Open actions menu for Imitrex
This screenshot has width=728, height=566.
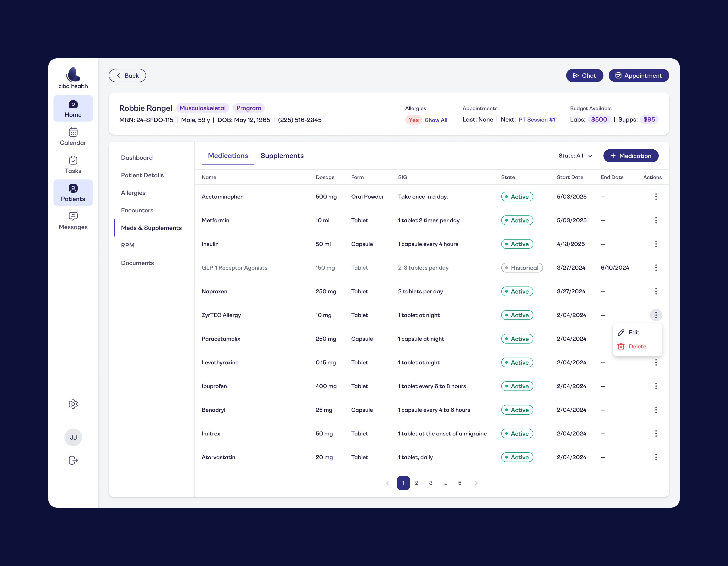point(656,433)
